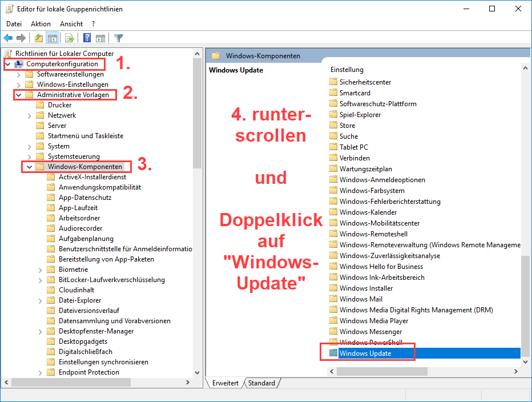Select Server in the tree

57,125
